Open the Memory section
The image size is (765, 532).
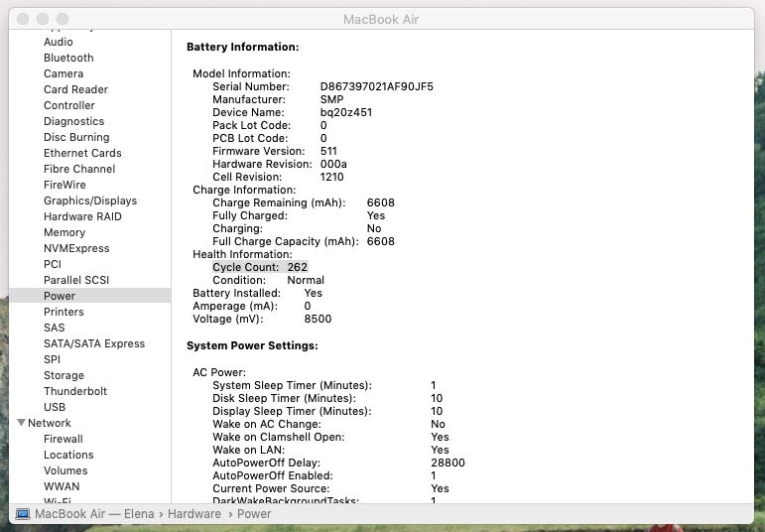pyautogui.click(x=64, y=232)
